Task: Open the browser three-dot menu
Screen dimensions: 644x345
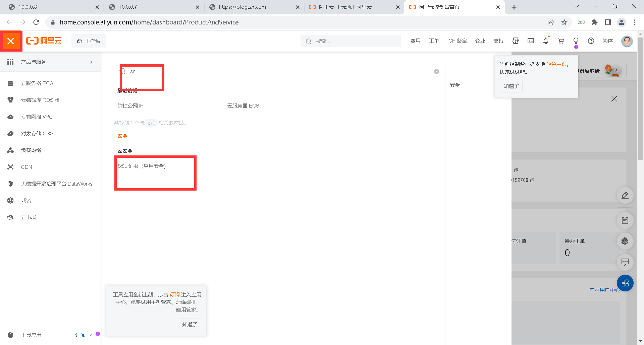Action: (x=635, y=22)
